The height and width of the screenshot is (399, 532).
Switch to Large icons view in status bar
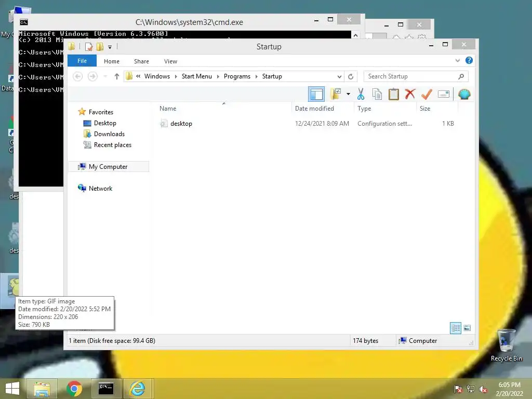pos(467,328)
